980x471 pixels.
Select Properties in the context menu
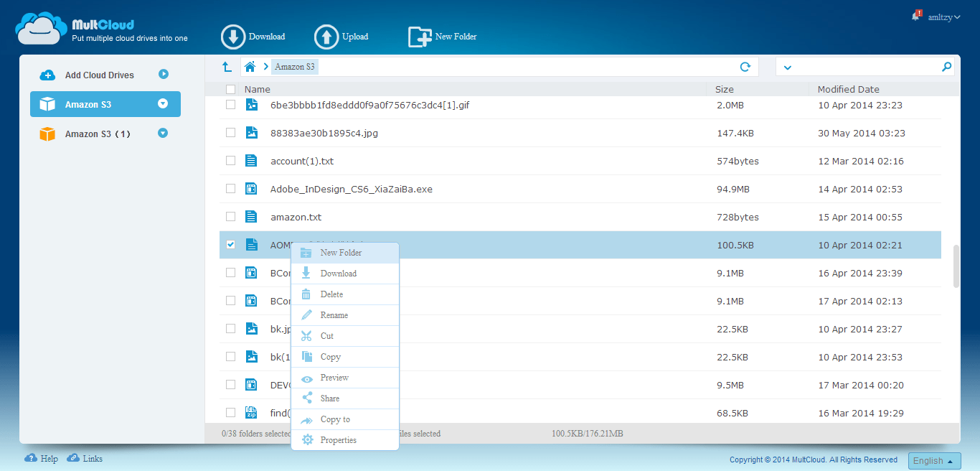pos(339,439)
